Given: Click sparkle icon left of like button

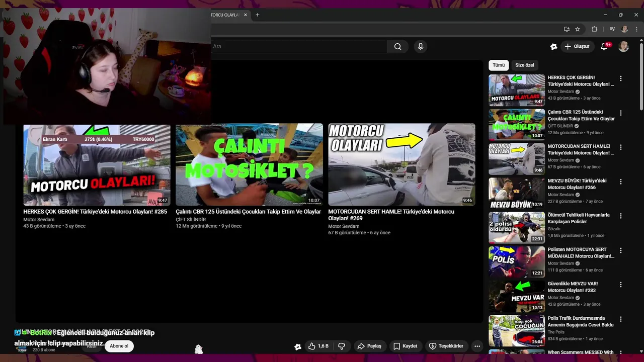Looking at the screenshot, I should coord(298,346).
